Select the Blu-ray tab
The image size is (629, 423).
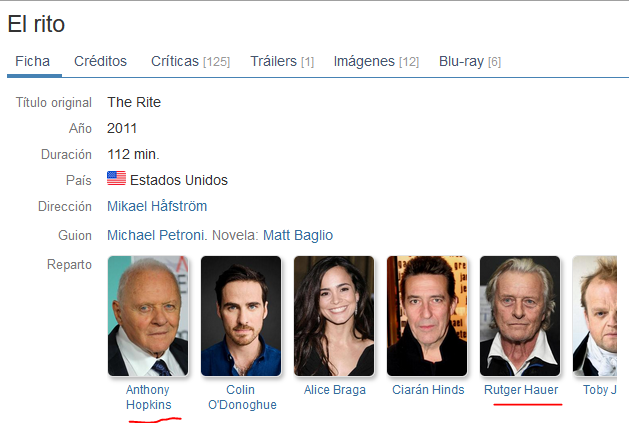(x=469, y=61)
